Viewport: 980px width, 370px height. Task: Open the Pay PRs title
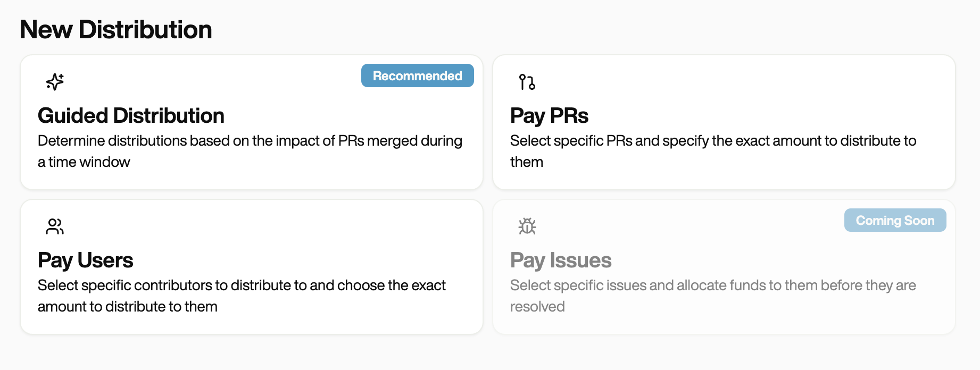549,116
